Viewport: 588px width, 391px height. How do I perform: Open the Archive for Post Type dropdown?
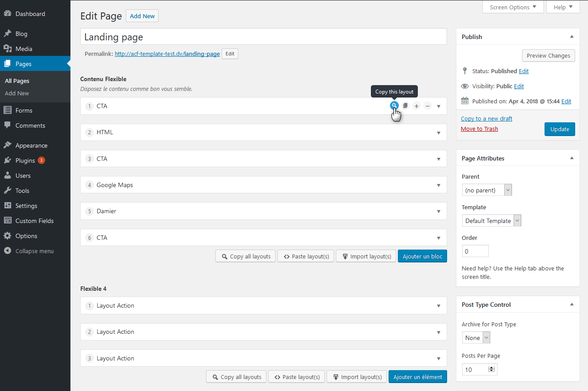(476, 338)
